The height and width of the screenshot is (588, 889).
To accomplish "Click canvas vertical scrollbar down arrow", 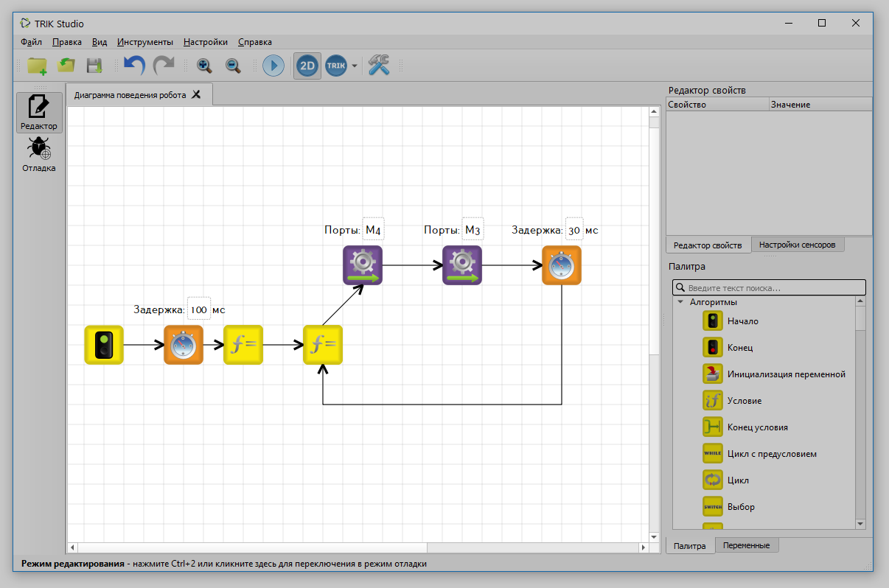I will pyautogui.click(x=654, y=536).
